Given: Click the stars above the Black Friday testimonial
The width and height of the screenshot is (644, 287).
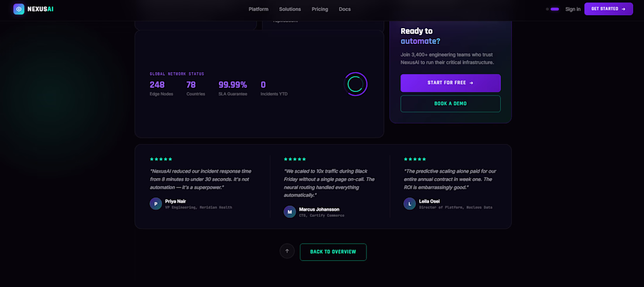Looking at the screenshot, I should coord(295,159).
